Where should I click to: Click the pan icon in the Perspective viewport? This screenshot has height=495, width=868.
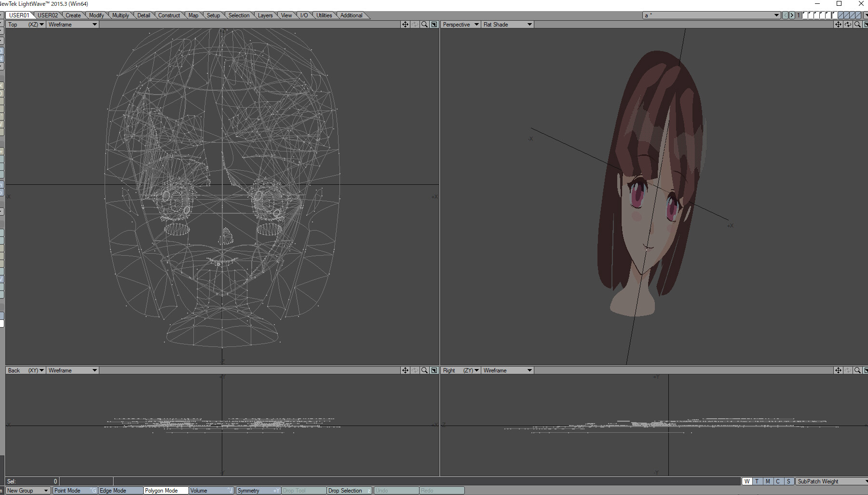coord(838,25)
